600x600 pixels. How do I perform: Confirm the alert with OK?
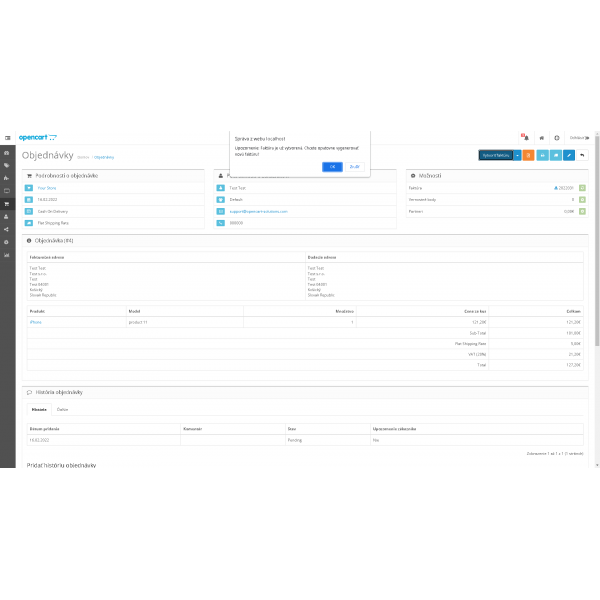click(332, 167)
